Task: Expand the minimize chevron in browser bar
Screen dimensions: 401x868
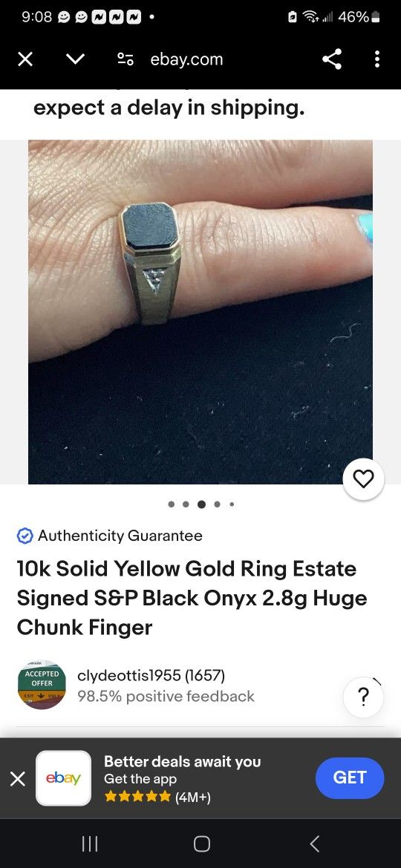Action: tap(76, 59)
